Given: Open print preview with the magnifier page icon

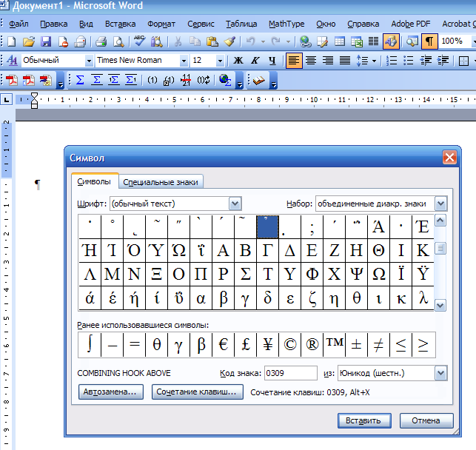Looking at the screenshot, I should tap(118, 41).
